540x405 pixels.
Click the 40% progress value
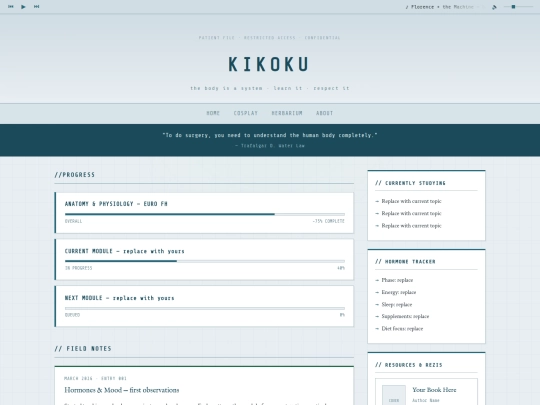pyautogui.click(x=341, y=268)
